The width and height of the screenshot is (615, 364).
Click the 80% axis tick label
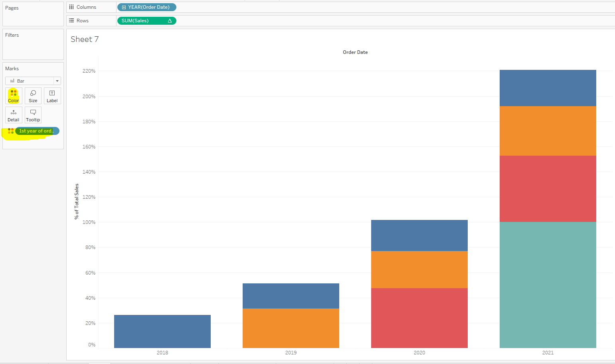tap(90, 247)
